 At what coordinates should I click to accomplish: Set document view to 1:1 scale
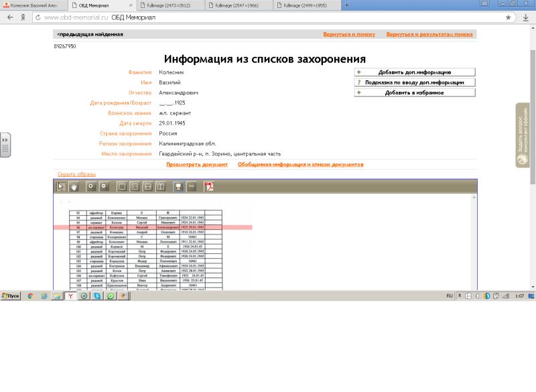pyautogui.click(x=135, y=186)
